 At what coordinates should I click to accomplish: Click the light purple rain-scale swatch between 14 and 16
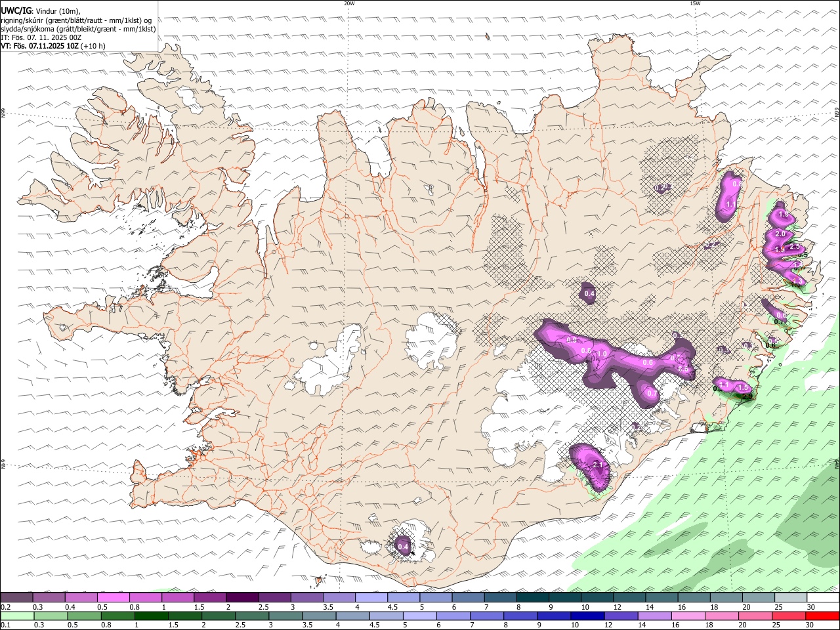[x=654, y=616]
